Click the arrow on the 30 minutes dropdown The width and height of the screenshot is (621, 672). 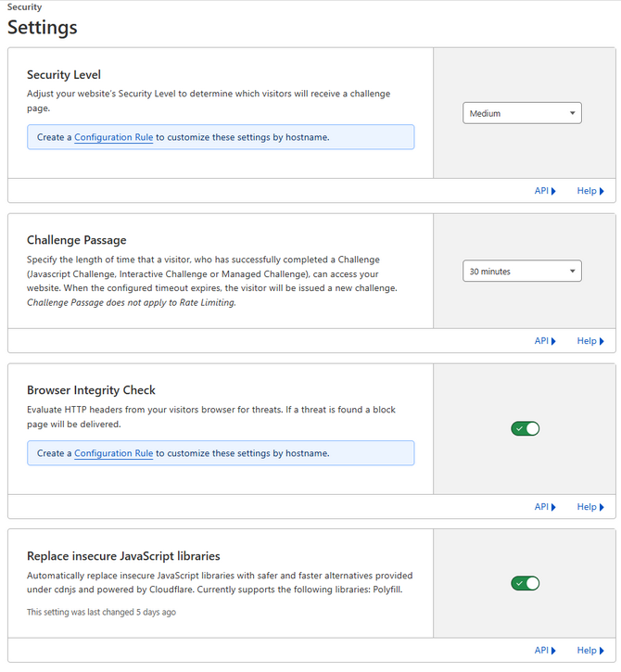point(572,271)
